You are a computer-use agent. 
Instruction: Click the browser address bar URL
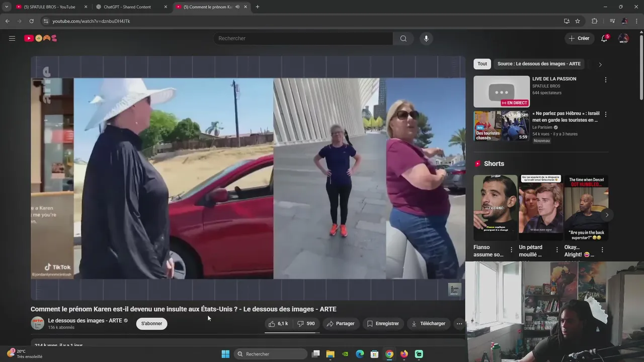tap(91, 21)
